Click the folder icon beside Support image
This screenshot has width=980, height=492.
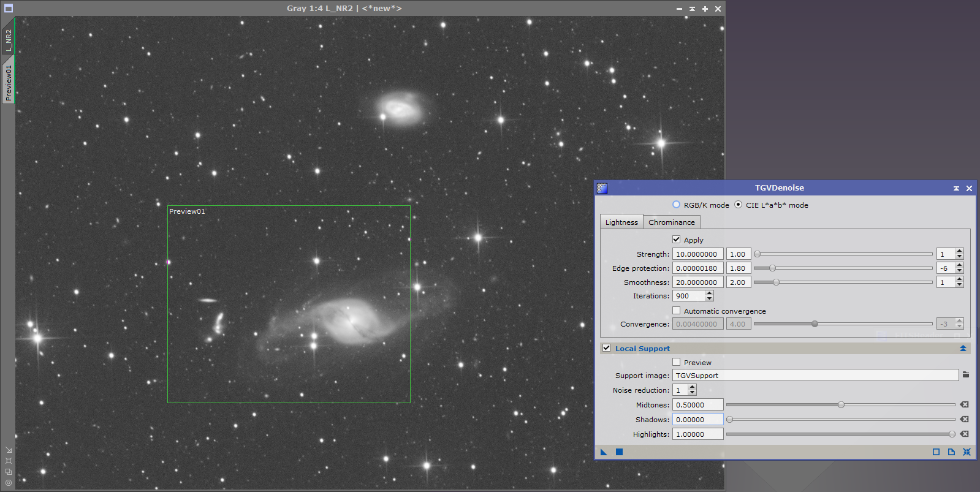[x=966, y=375]
